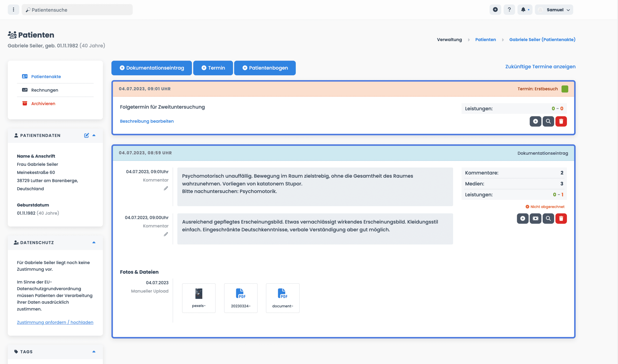The width and height of the screenshot is (618, 364).
Task: Select Archivieren in the sidebar menu
Action: pos(43,104)
